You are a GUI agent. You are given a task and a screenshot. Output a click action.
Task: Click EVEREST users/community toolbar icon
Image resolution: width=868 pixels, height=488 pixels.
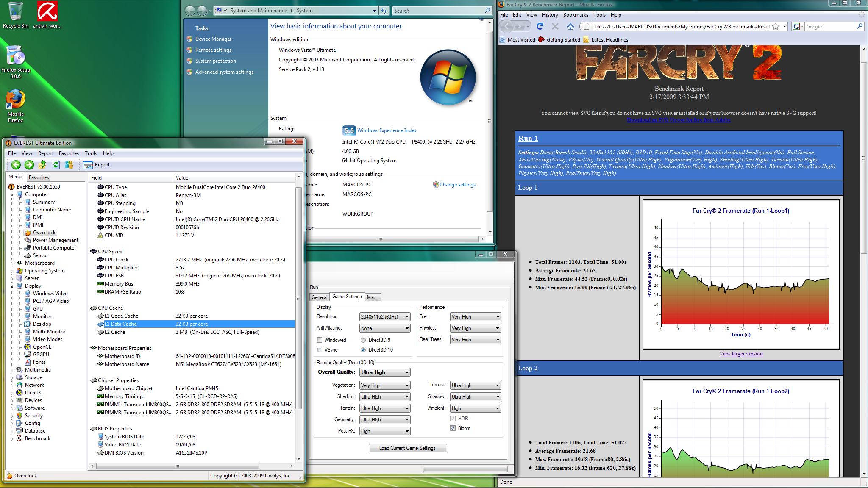click(69, 165)
